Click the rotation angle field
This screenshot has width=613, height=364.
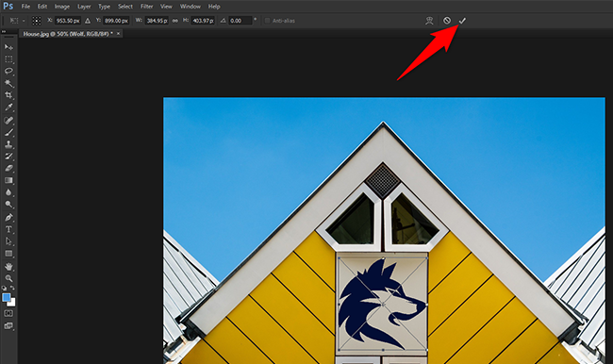[x=240, y=21]
